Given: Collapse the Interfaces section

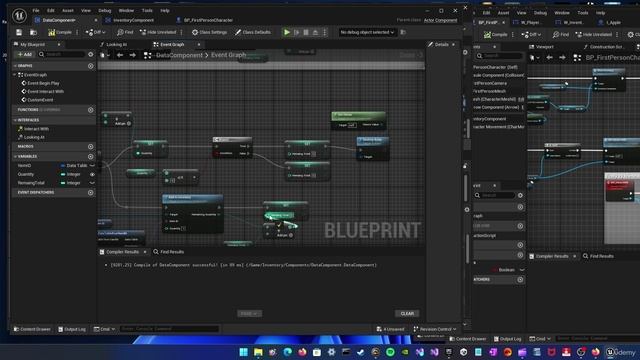Looking at the screenshot, I should point(15,120).
